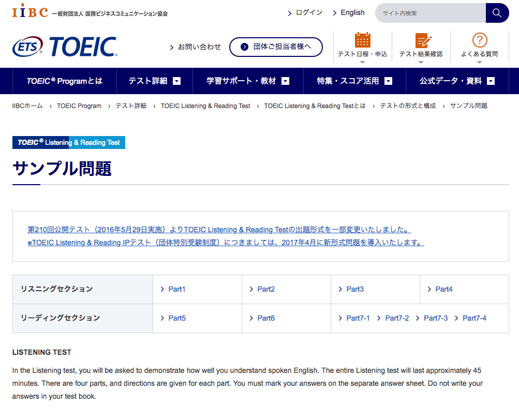Click the LISTENING TEST heading

pyautogui.click(x=42, y=352)
